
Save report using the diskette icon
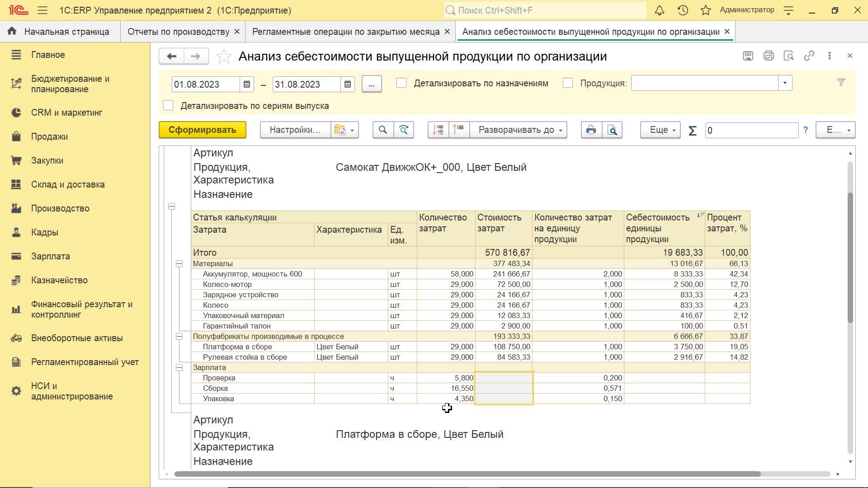point(748,56)
